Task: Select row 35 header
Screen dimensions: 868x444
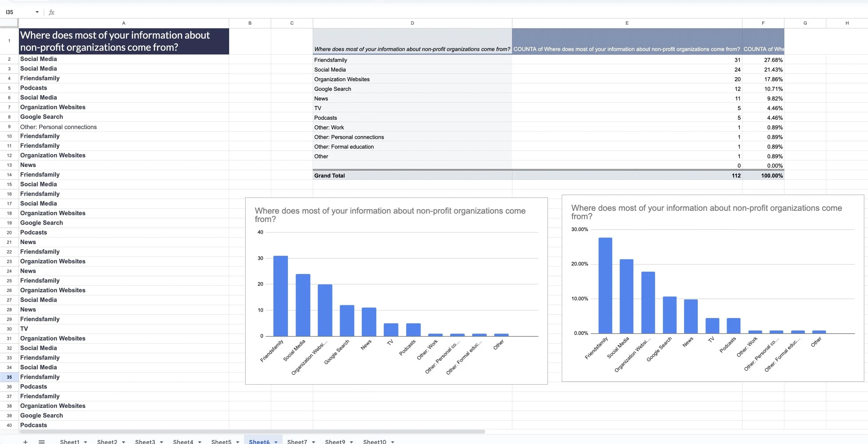Action: (9, 377)
